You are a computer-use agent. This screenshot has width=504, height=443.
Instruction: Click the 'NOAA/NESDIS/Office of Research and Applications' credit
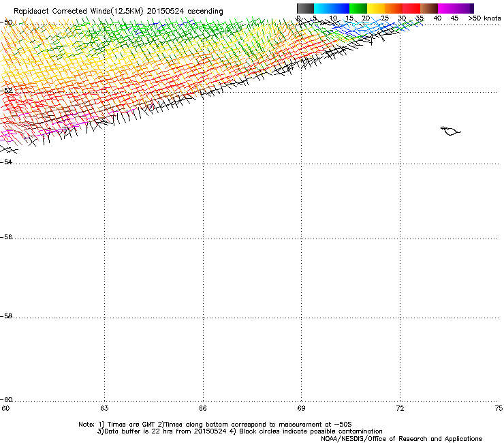click(x=401, y=439)
